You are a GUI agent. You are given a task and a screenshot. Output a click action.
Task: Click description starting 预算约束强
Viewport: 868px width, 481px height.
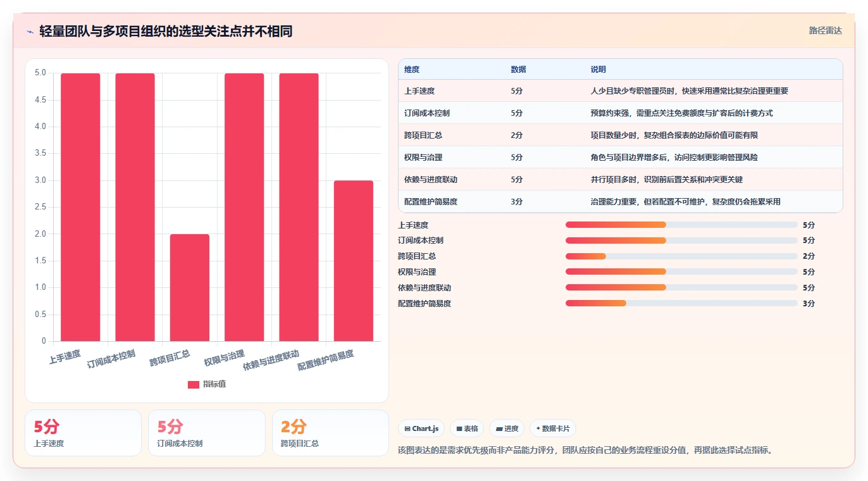[681, 113]
